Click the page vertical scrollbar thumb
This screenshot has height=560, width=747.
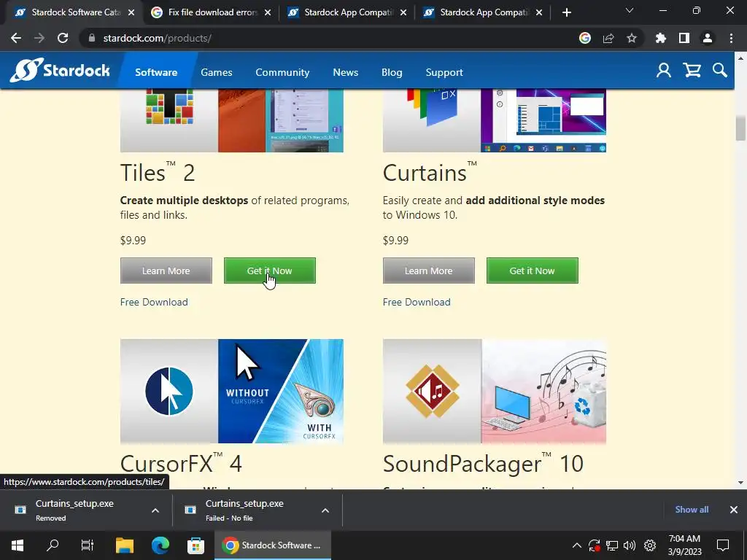(740, 128)
